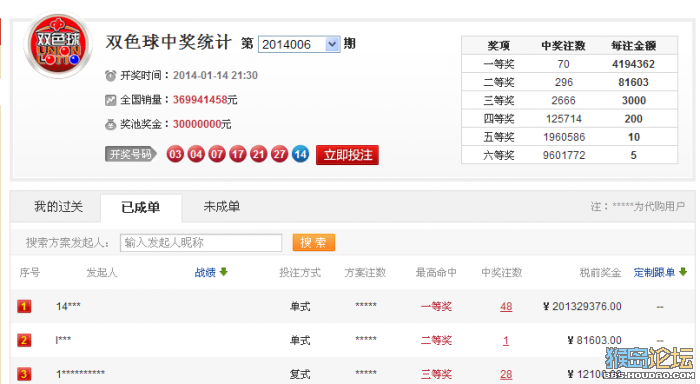Click 一等奖 in the first plan row
Screen dimensions: 700x384
click(x=436, y=306)
